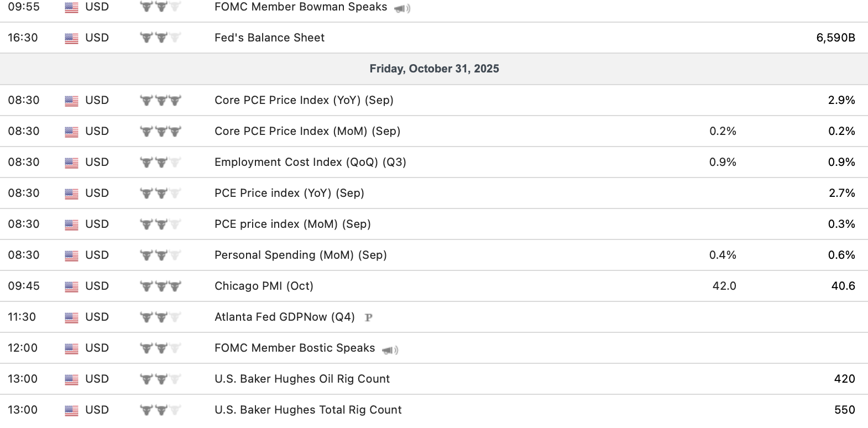Screen dimensions: 868x428
Task: Click the US flag in Chicago PMI row
Action: pyautogui.click(x=71, y=286)
